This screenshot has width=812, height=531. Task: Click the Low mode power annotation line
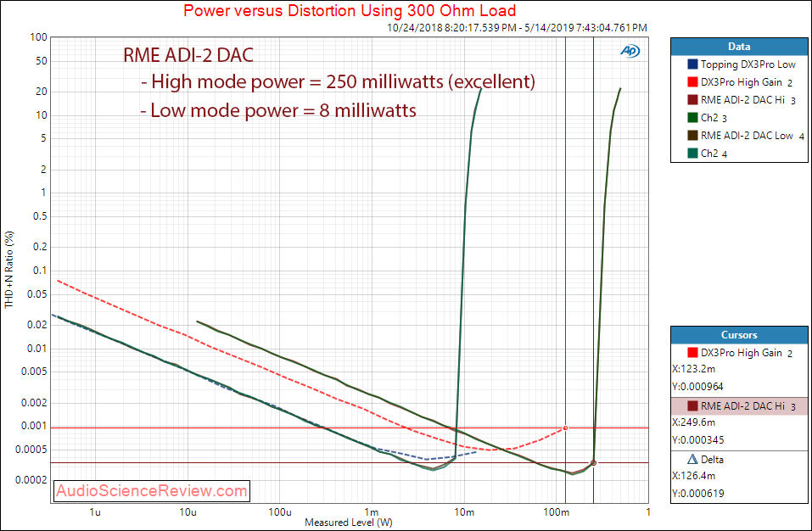tap(278, 110)
